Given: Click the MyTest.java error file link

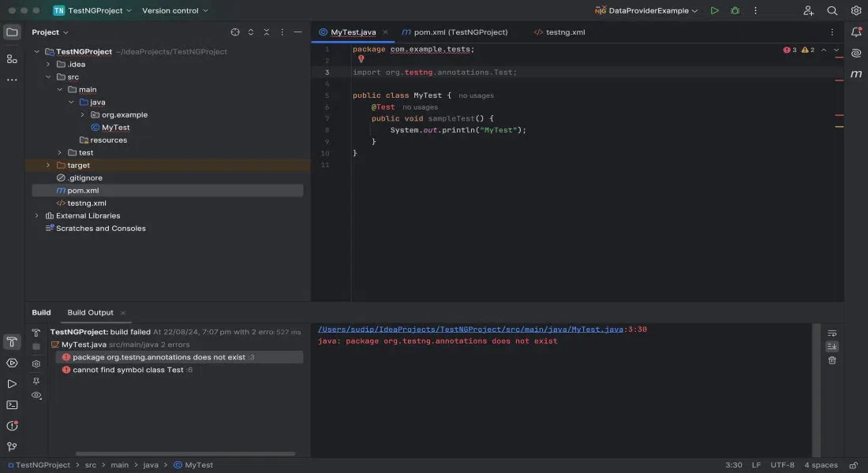Looking at the screenshot, I should (x=470, y=330).
